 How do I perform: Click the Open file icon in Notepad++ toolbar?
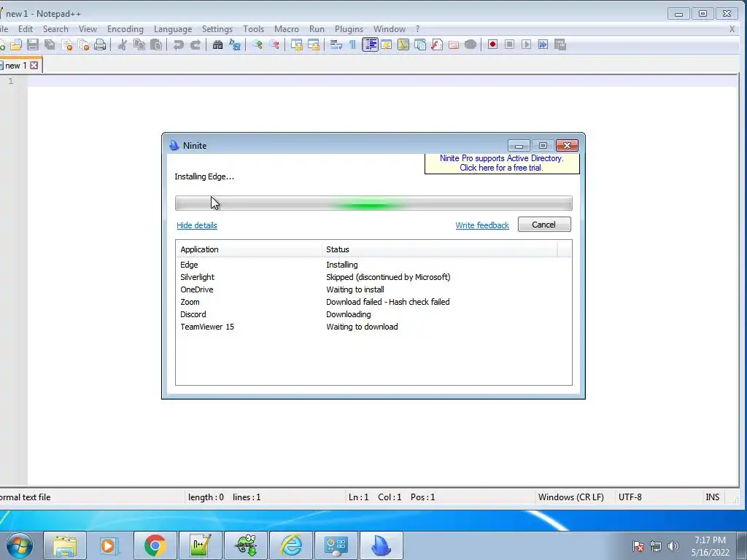coord(16,44)
